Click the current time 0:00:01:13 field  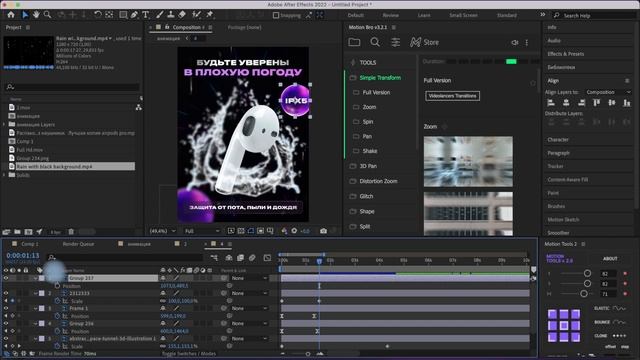point(23,256)
